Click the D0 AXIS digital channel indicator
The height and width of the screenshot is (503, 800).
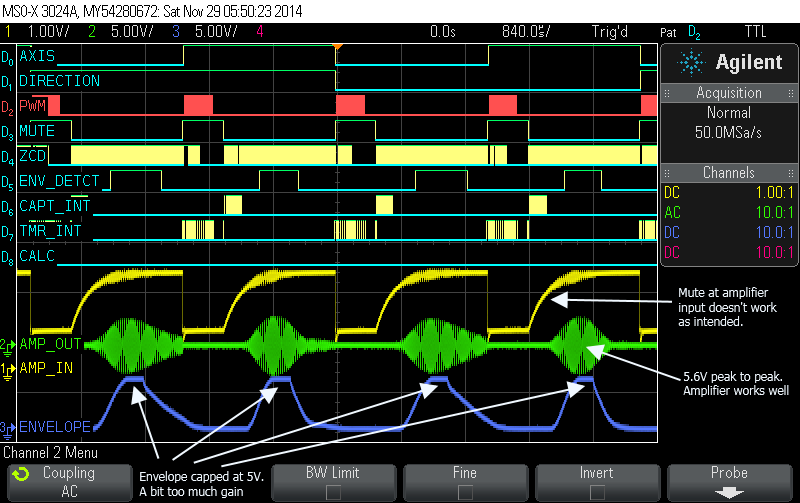pos(8,56)
